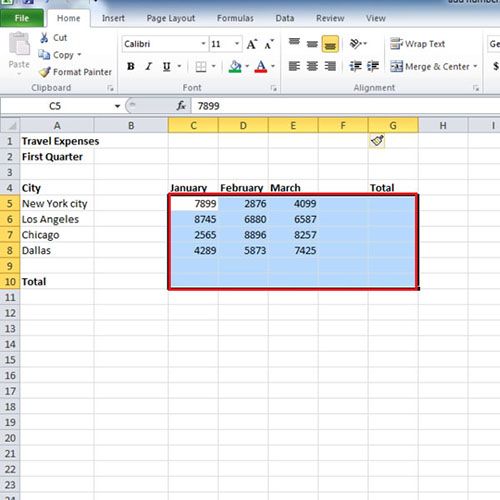
Task: Select the First Quarter cell
Action: (x=57, y=157)
